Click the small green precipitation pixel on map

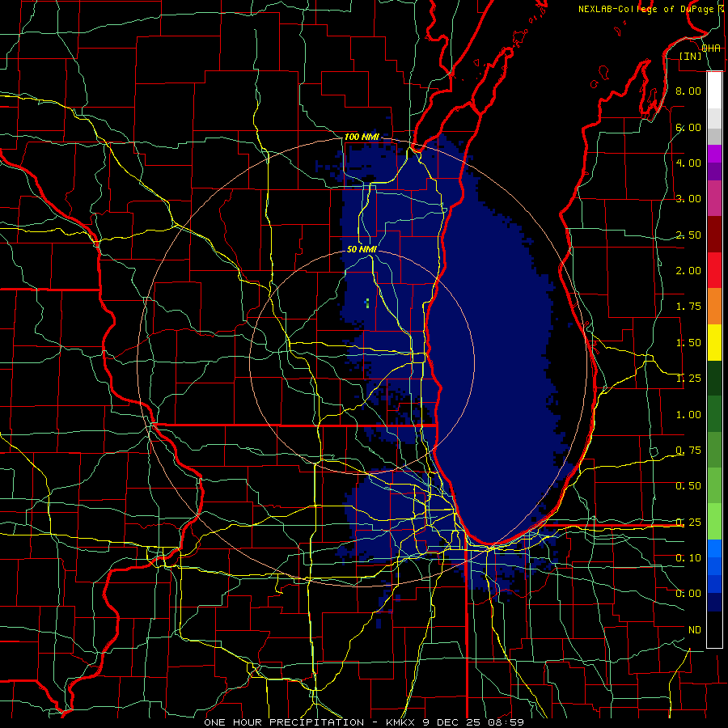368,303
